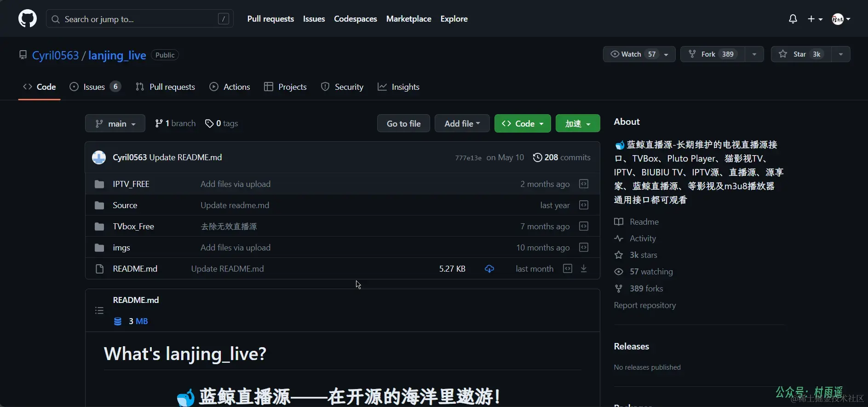This screenshot has width=868, height=407.
Task: Focus the Search or jump to field
Action: 140,19
